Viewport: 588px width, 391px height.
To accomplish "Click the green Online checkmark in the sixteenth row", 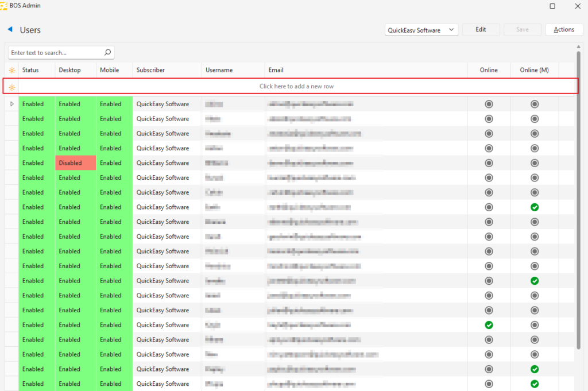I will point(489,325).
